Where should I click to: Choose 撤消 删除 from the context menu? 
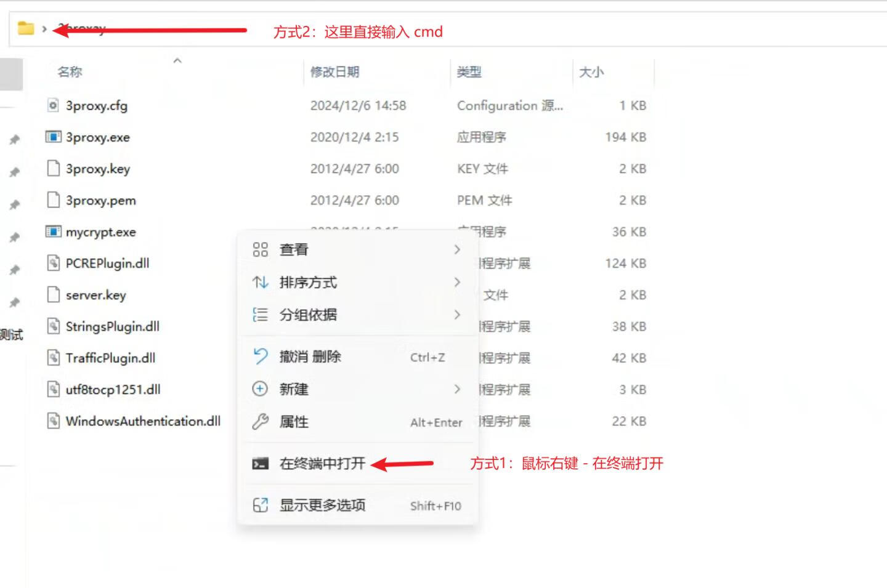coord(357,356)
